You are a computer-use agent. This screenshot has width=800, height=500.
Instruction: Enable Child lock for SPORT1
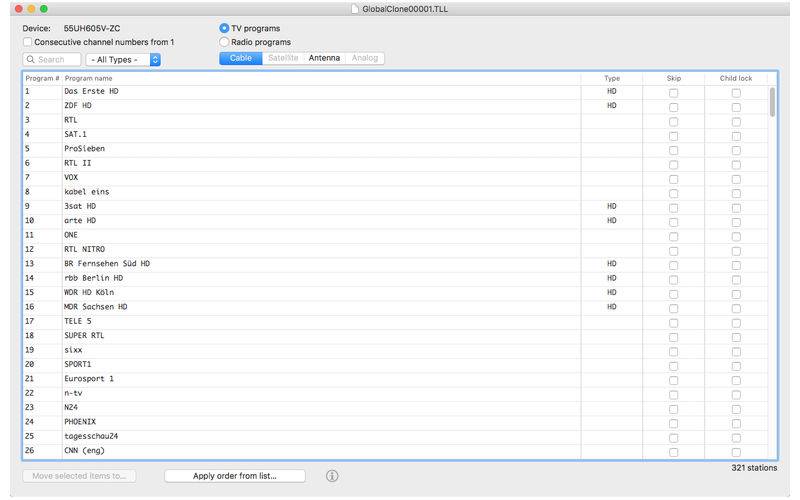736,366
